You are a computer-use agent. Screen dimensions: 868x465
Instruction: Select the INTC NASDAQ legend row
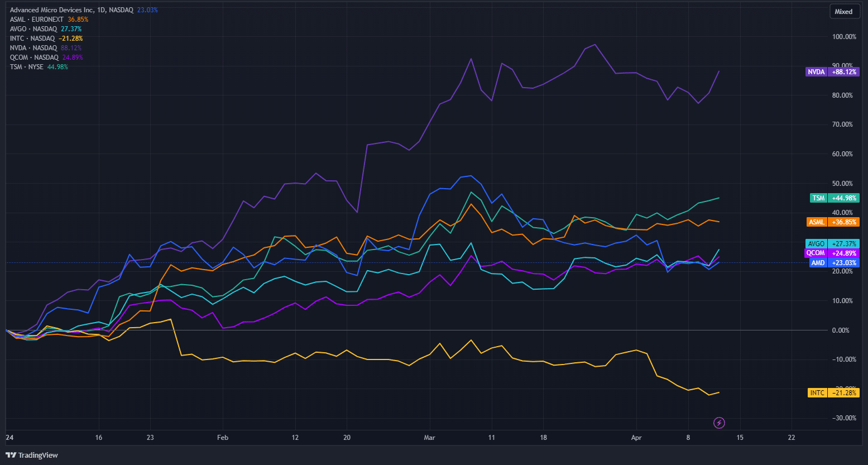pos(46,39)
